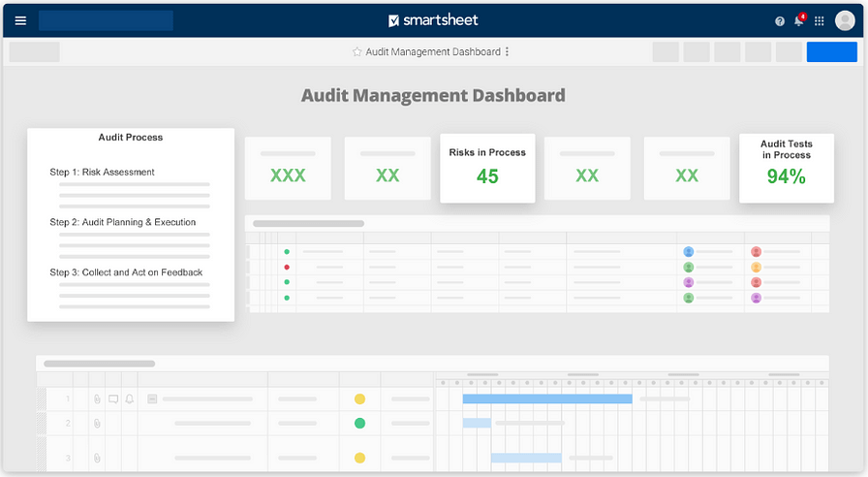Image resolution: width=868 pixels, height=477 pixels.
Task: Open the comment icon in row 1
Action: [x=113, y=398]
